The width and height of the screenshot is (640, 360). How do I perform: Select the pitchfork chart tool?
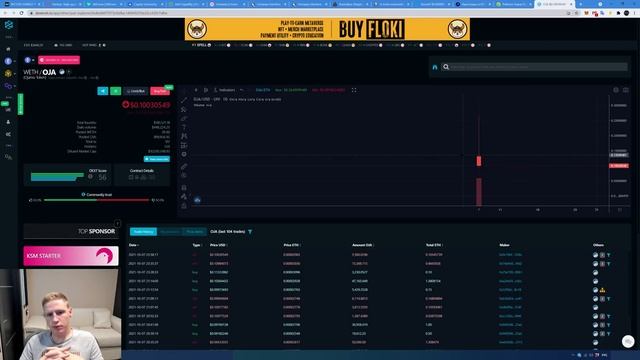tap(184, 109)
